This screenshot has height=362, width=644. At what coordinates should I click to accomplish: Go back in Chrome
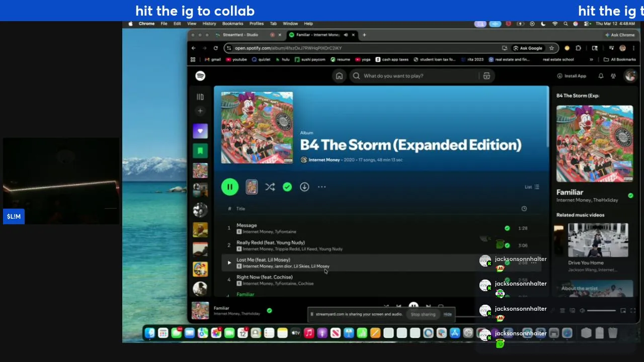pos(193,48)
